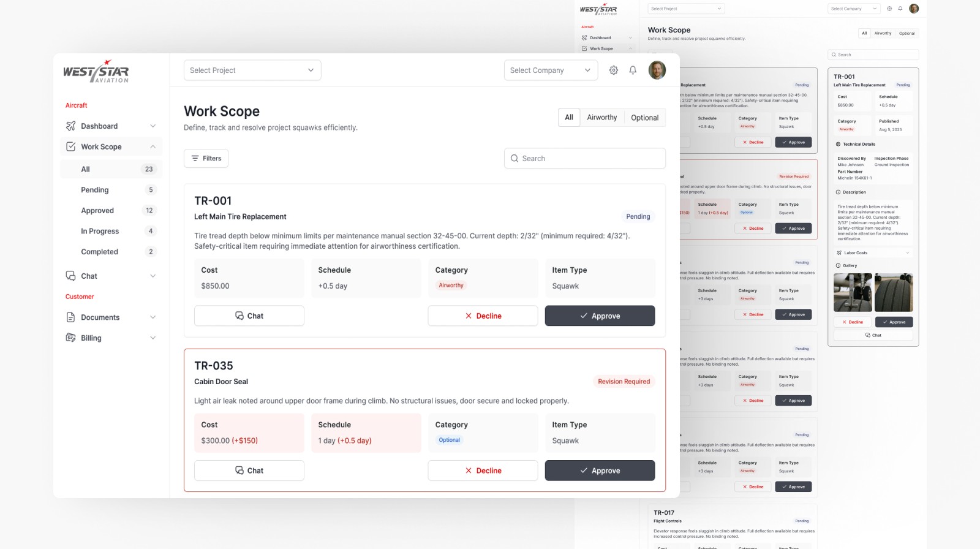
Task: Open settings gear in front window header
Action: coord(614,70)
